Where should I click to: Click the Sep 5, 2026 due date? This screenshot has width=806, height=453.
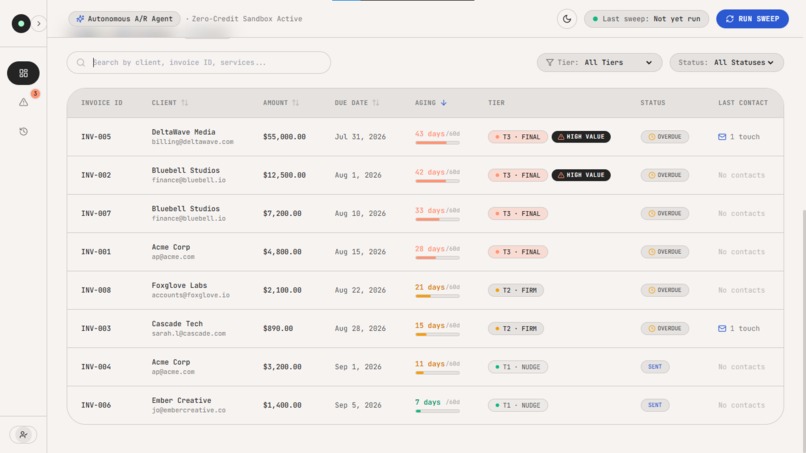358,405
